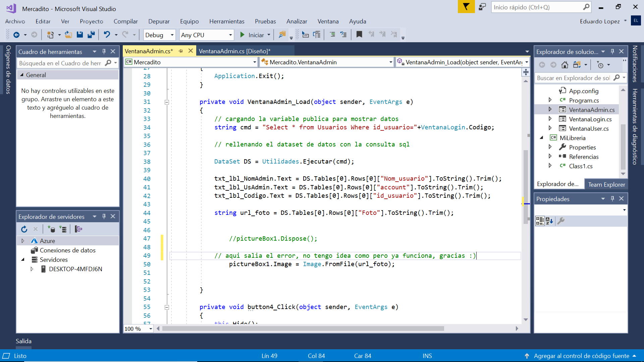Click the Open File folder icon

click(x=68, y=35)
